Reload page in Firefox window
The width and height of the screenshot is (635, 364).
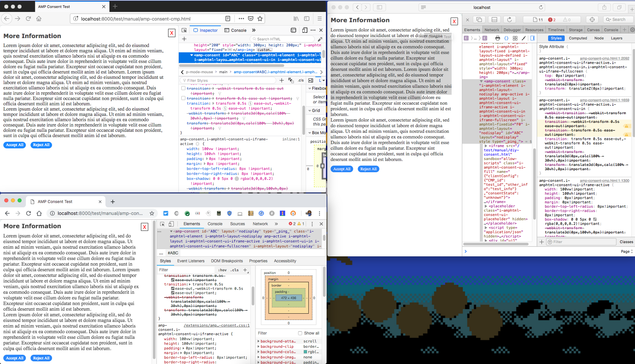click(x=28, y=19)
